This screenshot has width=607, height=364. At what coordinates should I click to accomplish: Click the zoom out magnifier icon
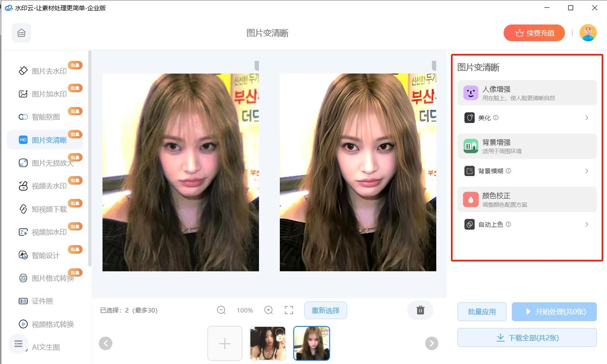click(x=221, y=310)
